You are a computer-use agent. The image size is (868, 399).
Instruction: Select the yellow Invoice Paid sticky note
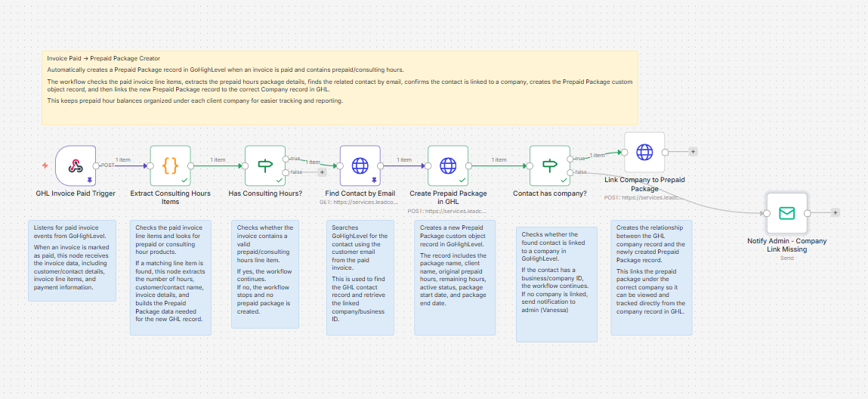tap(340, 88)
